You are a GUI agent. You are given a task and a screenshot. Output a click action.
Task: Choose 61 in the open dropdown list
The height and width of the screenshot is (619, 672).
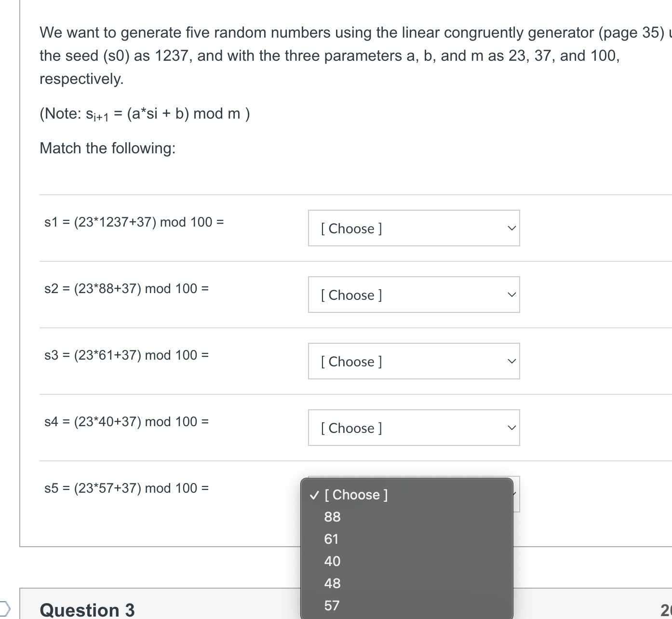coord(406,539)
